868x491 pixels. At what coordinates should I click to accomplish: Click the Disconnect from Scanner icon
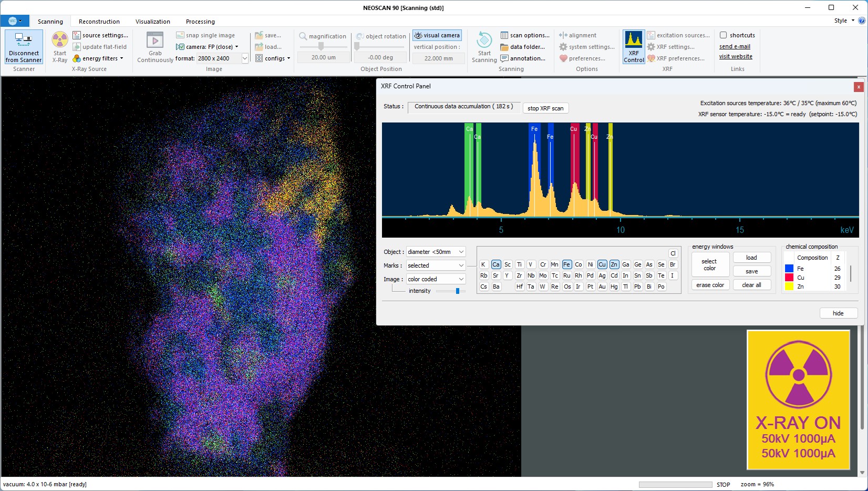point(24,40)
